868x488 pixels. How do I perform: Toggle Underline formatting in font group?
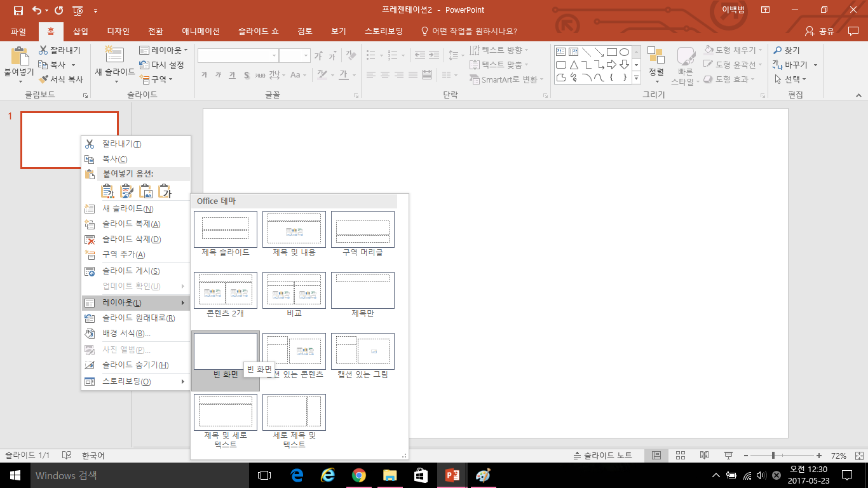coord(232,75)
